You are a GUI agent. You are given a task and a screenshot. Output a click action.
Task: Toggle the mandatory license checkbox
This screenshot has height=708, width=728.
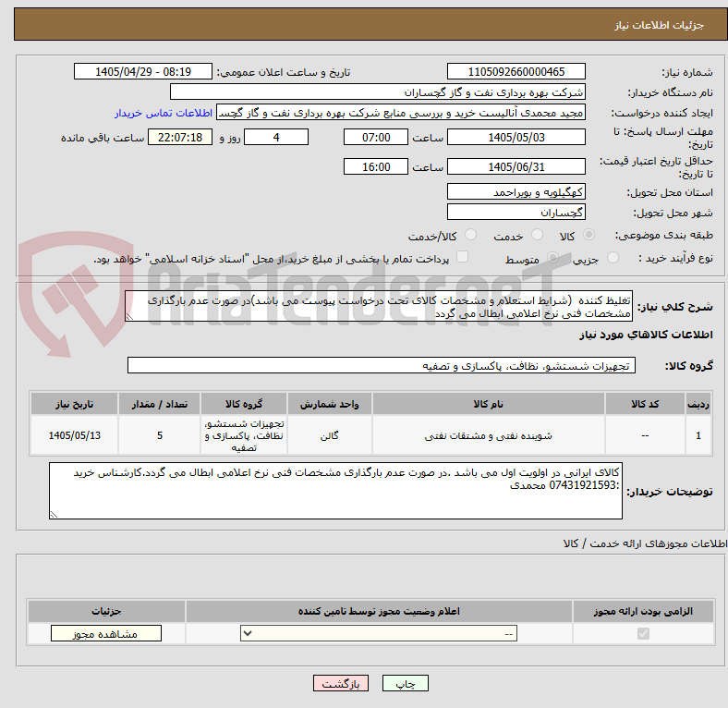pos(643,634)
